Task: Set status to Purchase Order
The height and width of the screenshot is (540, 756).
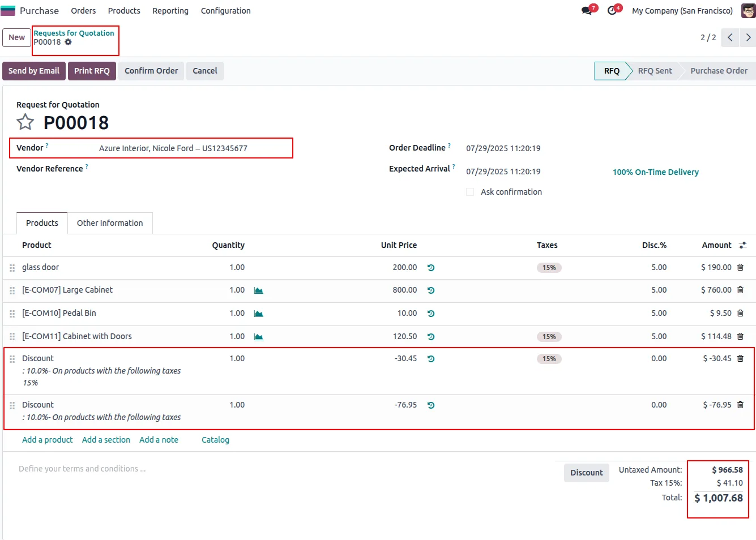Action: (x=719, y=71)
